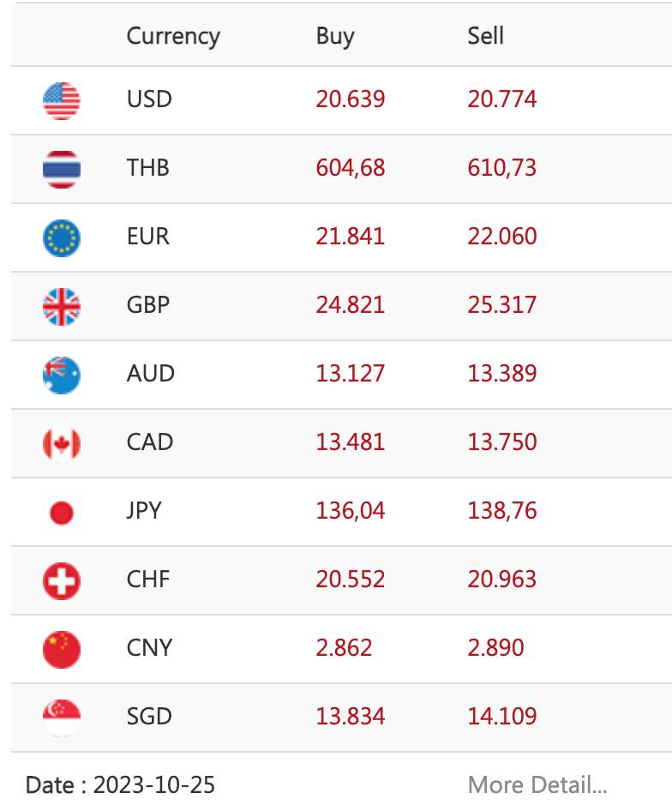Click the Currency column header
672x811 pixels.
173,36
